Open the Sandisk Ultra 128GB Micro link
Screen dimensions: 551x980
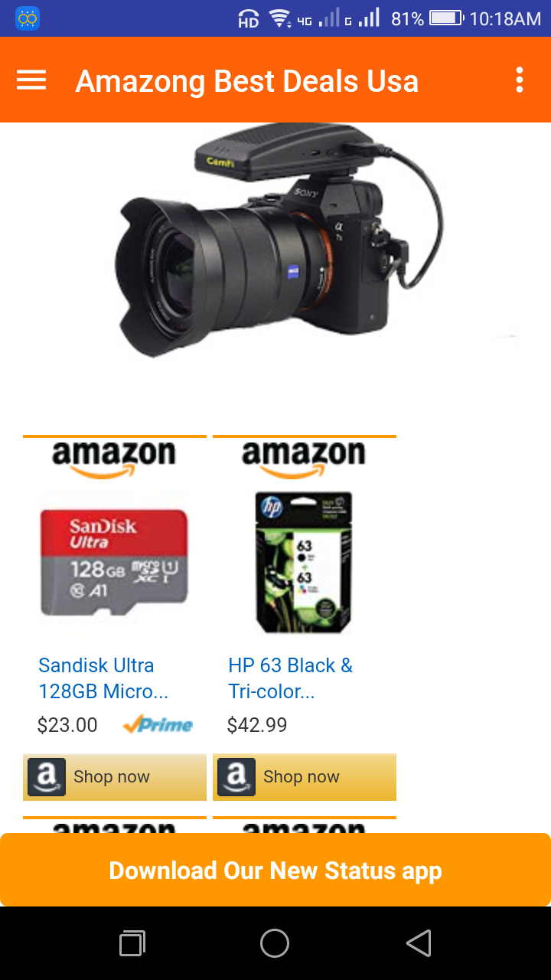103,678
